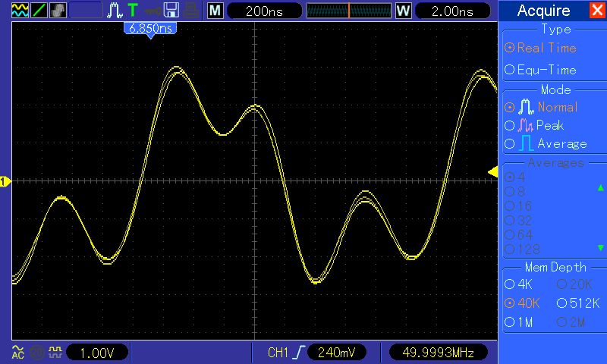Image resolution: width=607 pixels, height=364 pixels.
Task: Click the dual-waveform channel icon
Action: coord(20,10)
